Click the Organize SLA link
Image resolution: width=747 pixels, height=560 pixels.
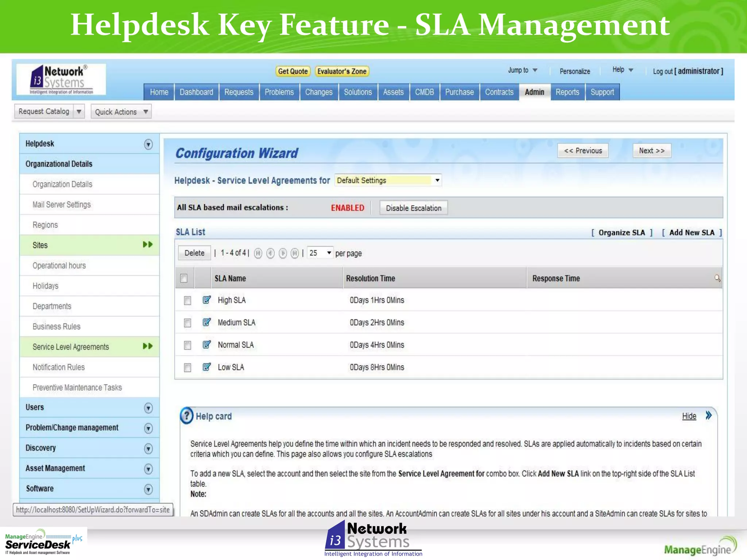(622, 232)
